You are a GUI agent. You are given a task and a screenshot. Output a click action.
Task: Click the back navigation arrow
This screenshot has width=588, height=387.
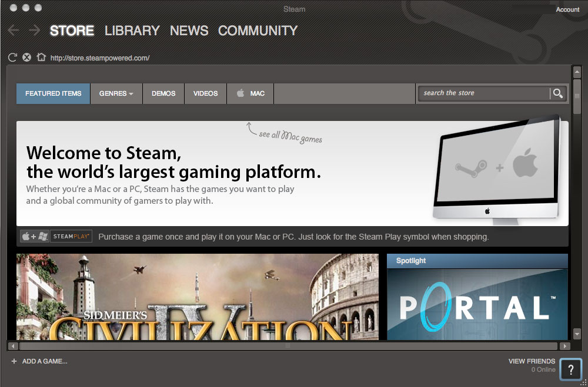pyautogui.click(x=13, y=30)
